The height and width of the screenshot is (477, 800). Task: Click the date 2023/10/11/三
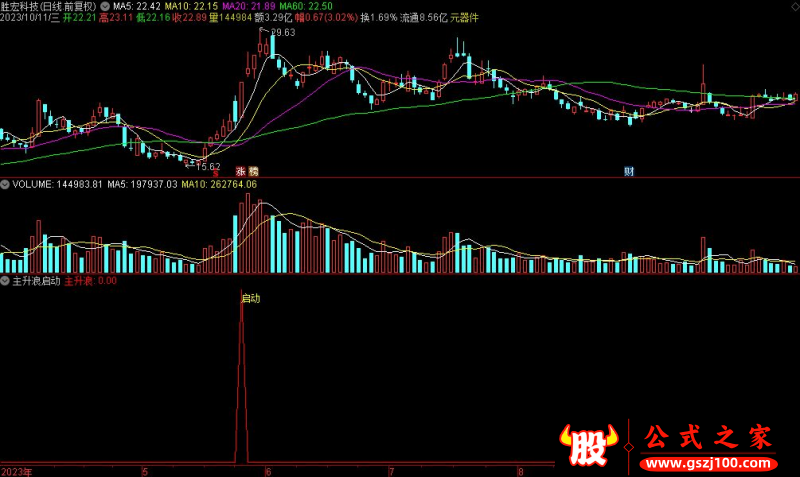pyautogui.click(x=30, y=18)
